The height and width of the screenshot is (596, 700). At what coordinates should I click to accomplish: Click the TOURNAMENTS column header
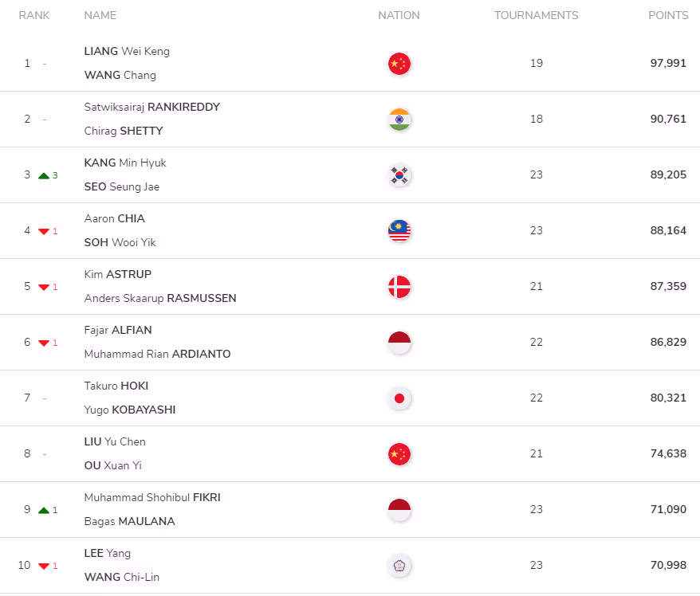tap(536, 16)
